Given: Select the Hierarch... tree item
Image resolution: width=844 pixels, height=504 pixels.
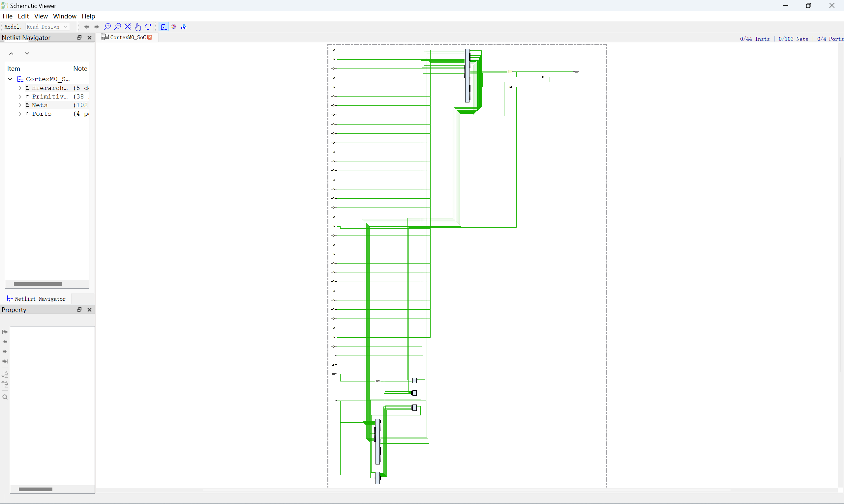Looking at the screenshot, I should click(50, 88).
